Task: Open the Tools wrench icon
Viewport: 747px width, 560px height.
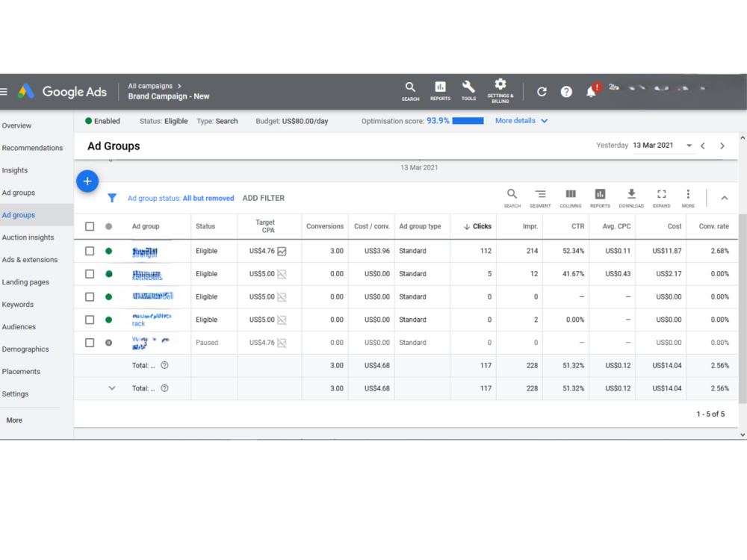Action: click(468, 90)
